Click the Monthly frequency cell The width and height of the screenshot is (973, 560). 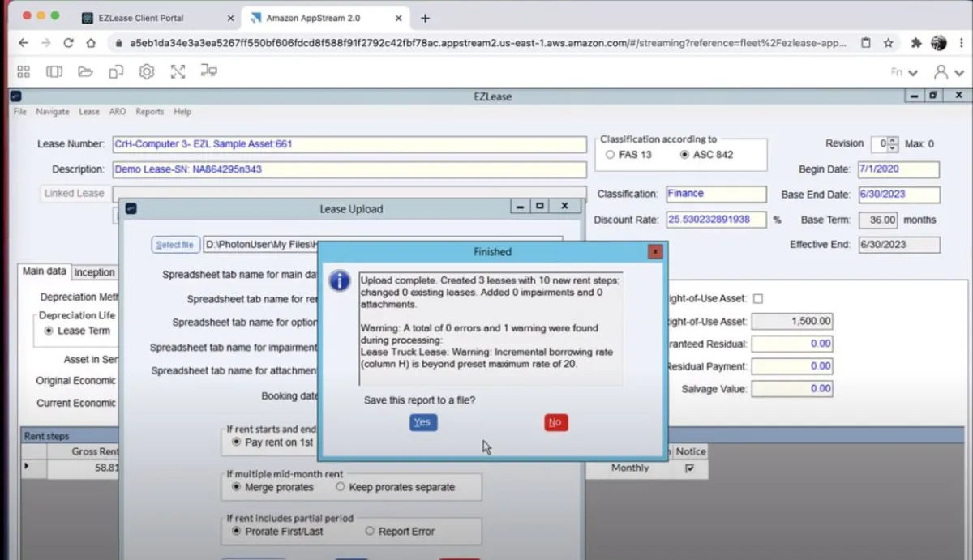tap(630, 468)
